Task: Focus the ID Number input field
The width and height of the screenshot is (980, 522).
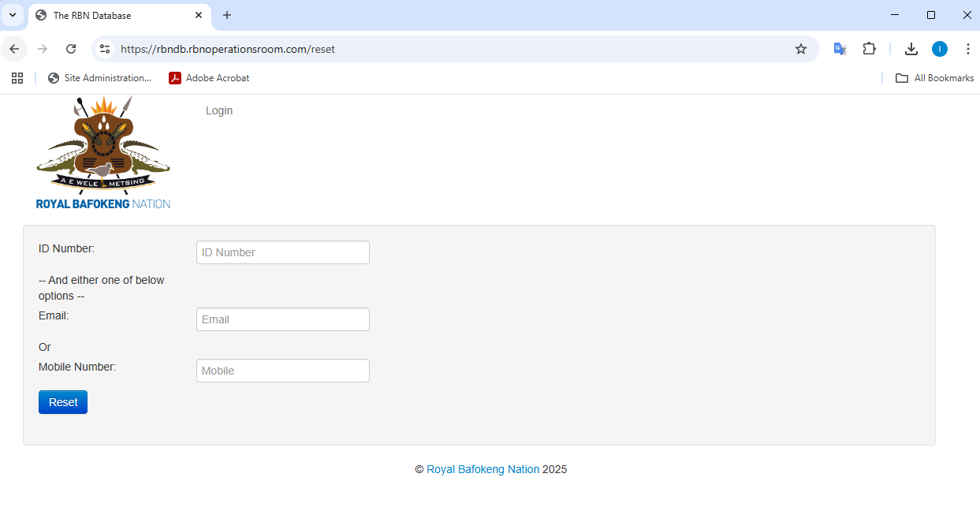Action: point(282,252)
